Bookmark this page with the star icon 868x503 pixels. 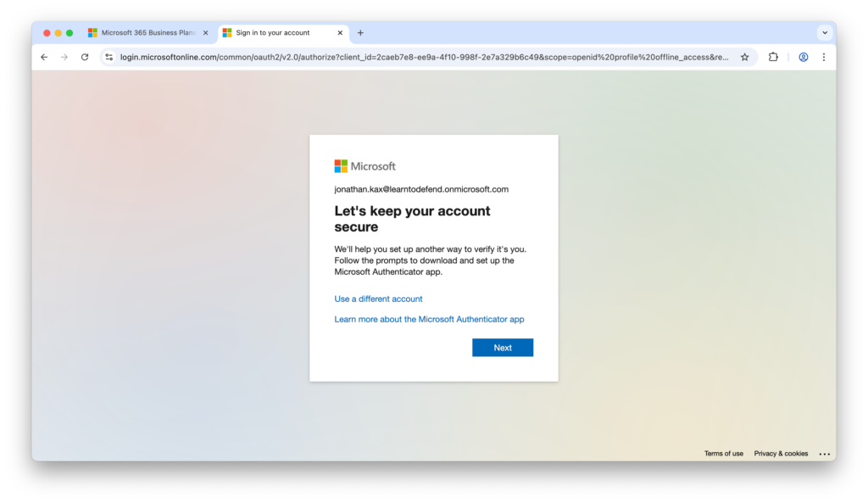click(744, 57)
